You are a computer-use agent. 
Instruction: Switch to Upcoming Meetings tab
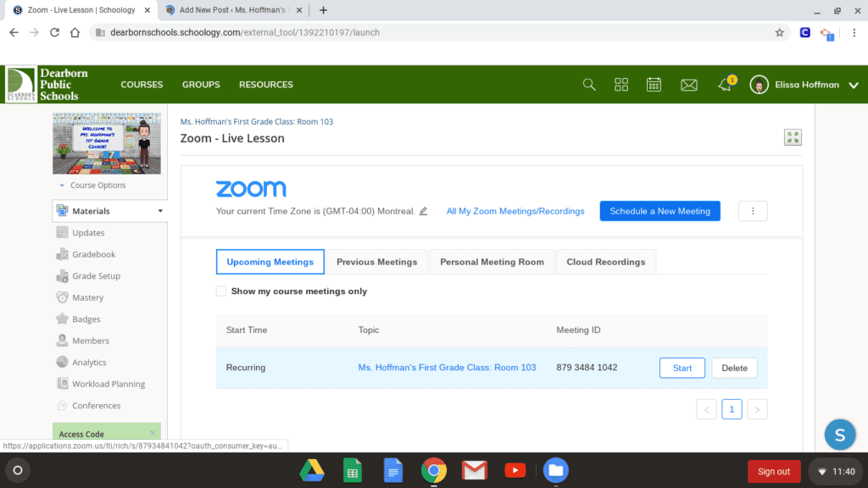tap(270, 262)
